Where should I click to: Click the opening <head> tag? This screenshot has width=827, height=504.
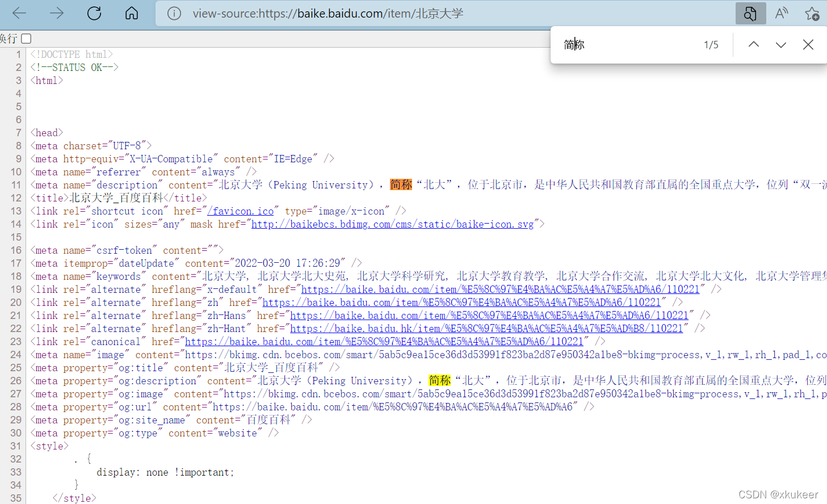coord(47,133)
